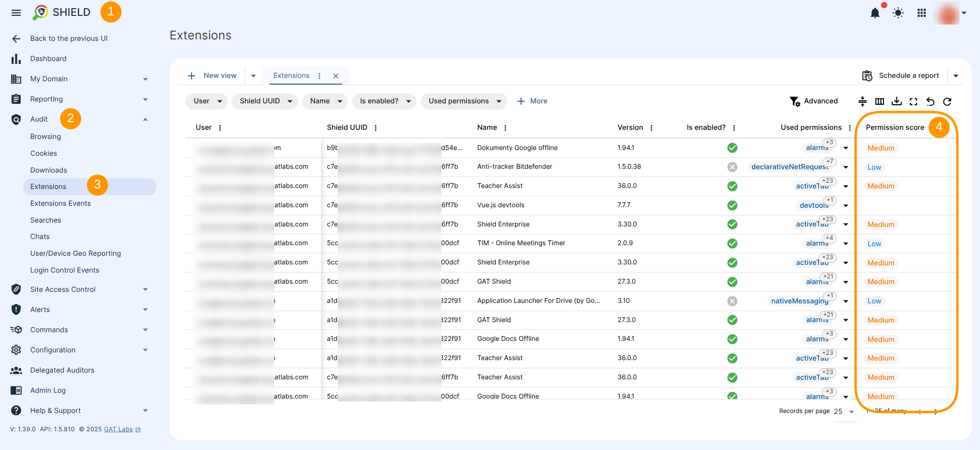
Task: Open Cookies audit page
Action: click(44, 153)
